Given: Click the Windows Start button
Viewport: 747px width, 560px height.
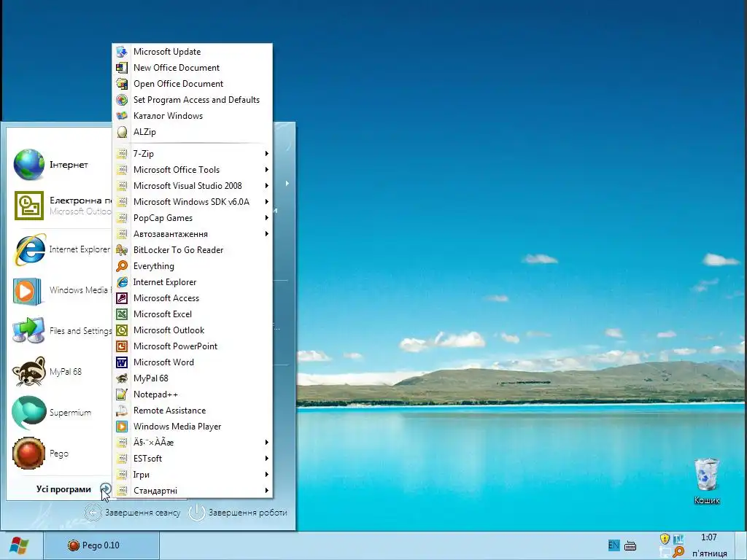Looking at the screenshot, I should point(19,545).
